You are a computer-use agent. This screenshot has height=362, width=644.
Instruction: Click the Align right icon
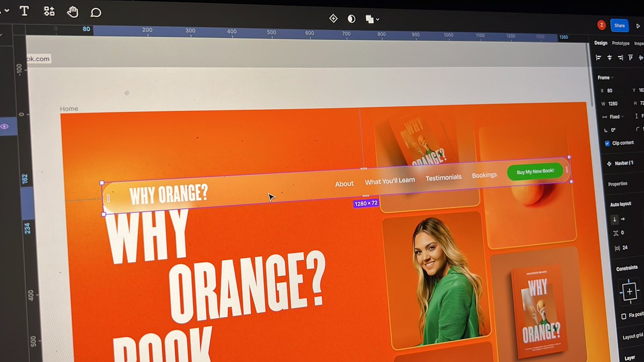click(x=620, y=57)
